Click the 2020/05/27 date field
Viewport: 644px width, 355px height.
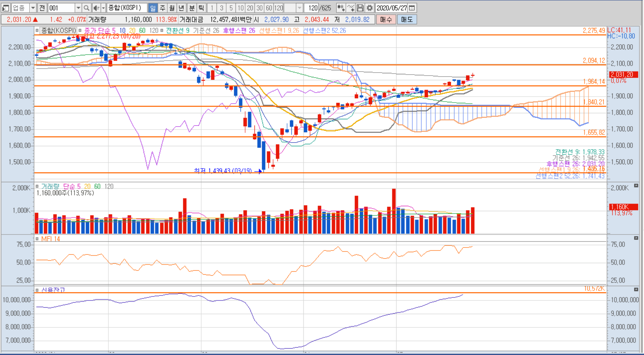[x=392, y=8]
